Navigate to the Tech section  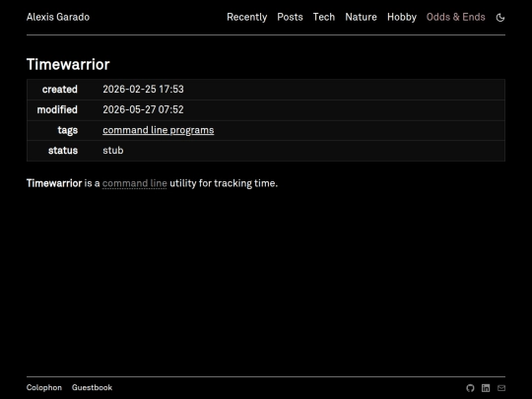click(x=324, y=17)
